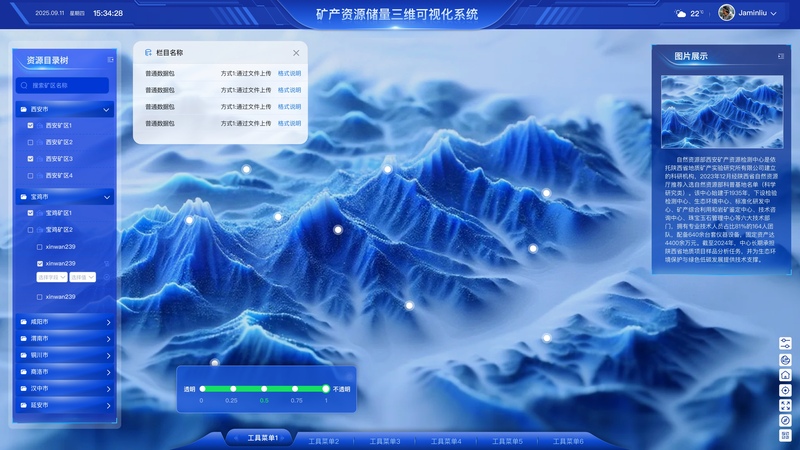Screen dimensions: 800x450
Task: Uncheck the checked xinwan239 checkbox
Action: pyautogui.click(x=40, y=264)
